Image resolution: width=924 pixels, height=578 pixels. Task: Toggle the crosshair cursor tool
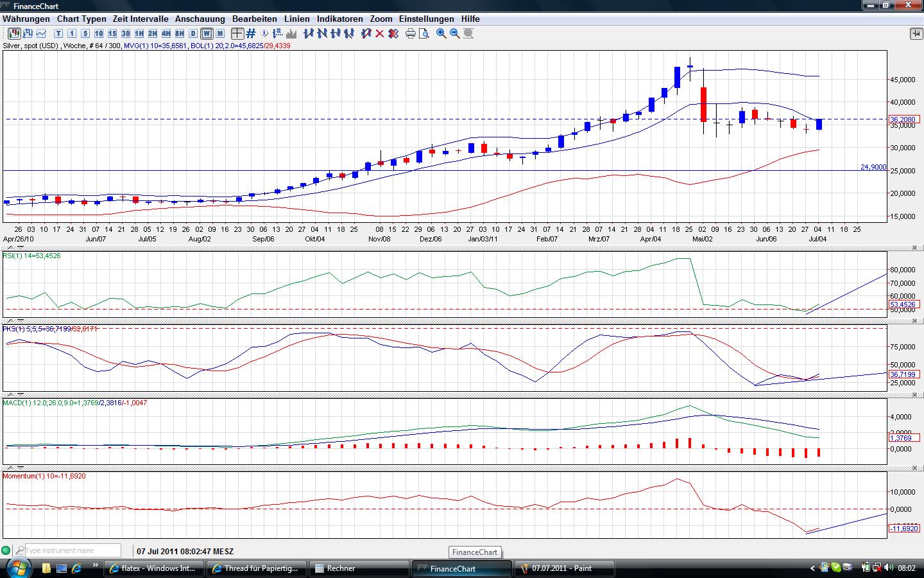(x=237, y=33)
